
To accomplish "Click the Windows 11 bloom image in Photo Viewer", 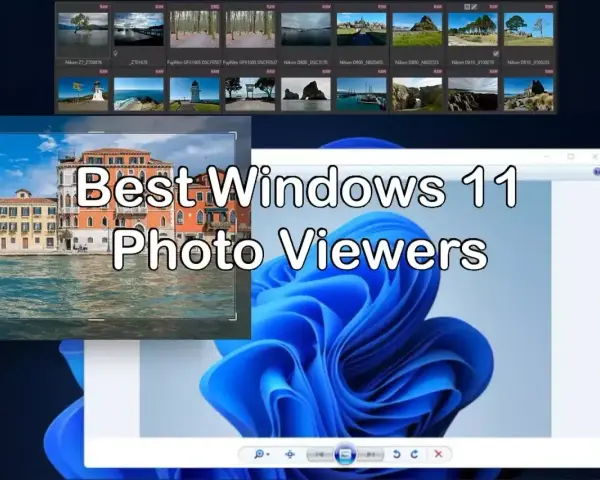I will [345, 308].
